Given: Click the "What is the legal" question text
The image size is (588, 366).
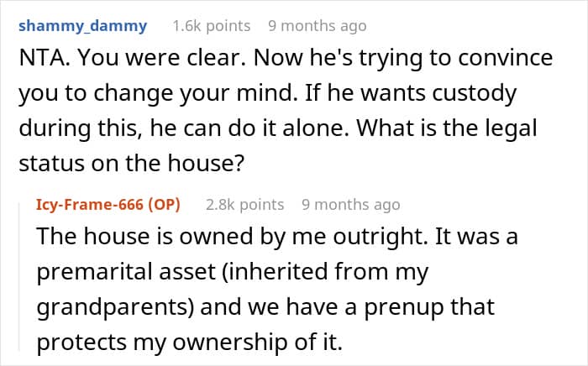Looking at the screenshot, I should tap(446, 128).
